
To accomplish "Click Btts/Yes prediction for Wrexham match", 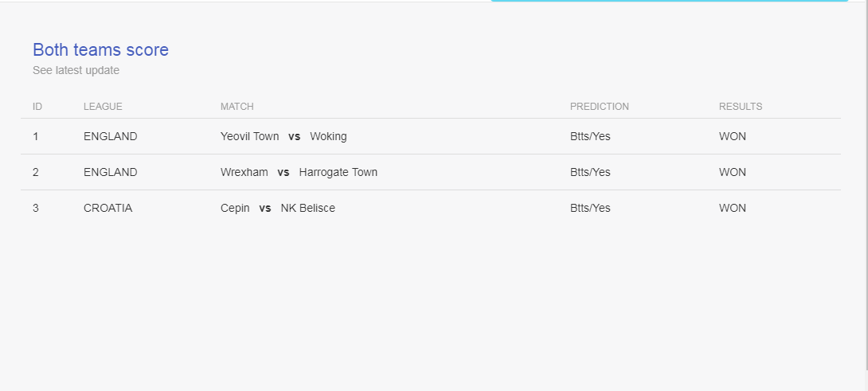I will click(x=590, y=172).
